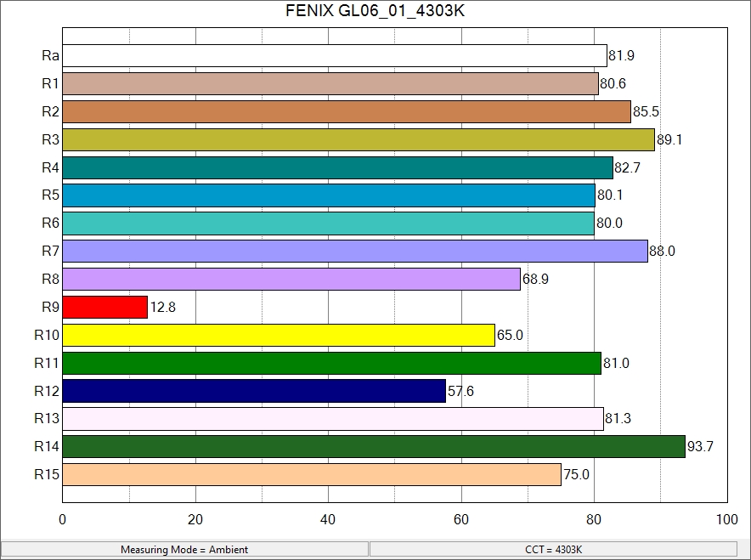Click the turquoise R6 bar
Screen dimensions: 751x560
pos(328,223)
